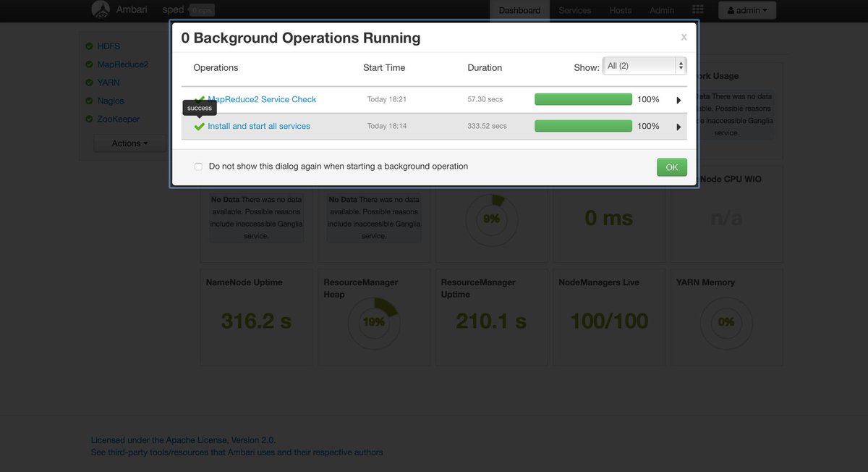This screenshot has height=472, width=868.
Task: Click the Apache License Version 2.0 link
Action: tap(183, 439)
